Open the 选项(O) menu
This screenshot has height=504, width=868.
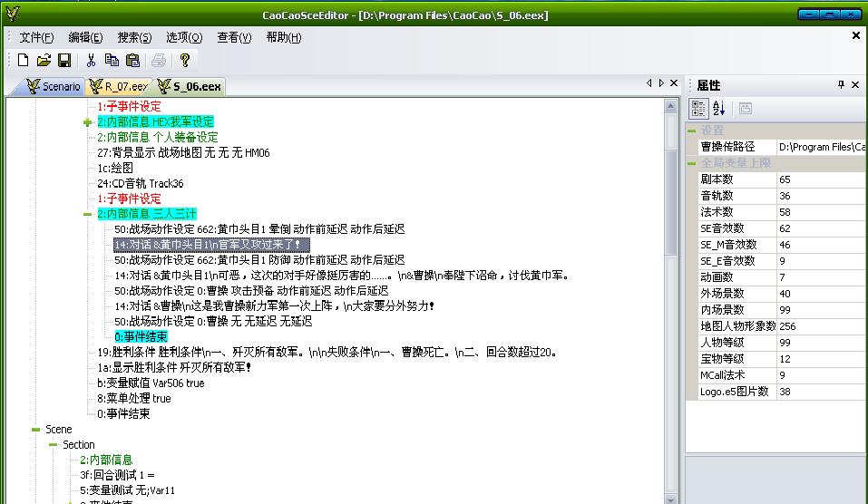[x=184, y=37]
